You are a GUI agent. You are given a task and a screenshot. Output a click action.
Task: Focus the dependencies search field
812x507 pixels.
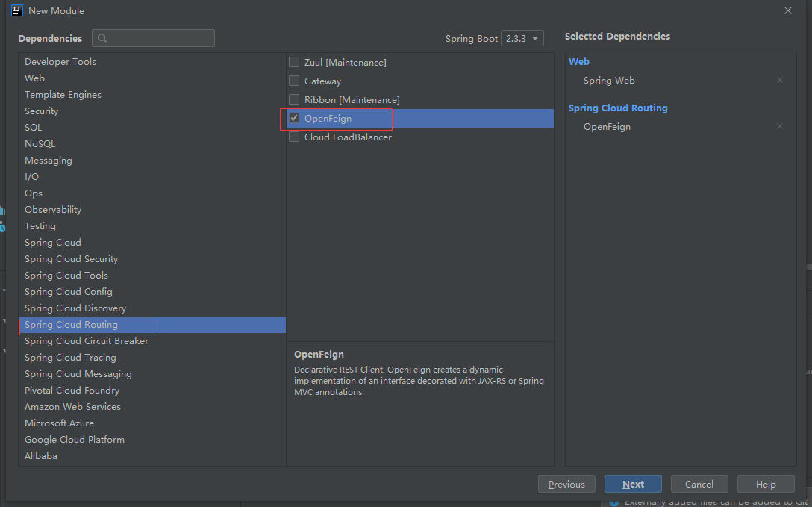click(153, 38)
